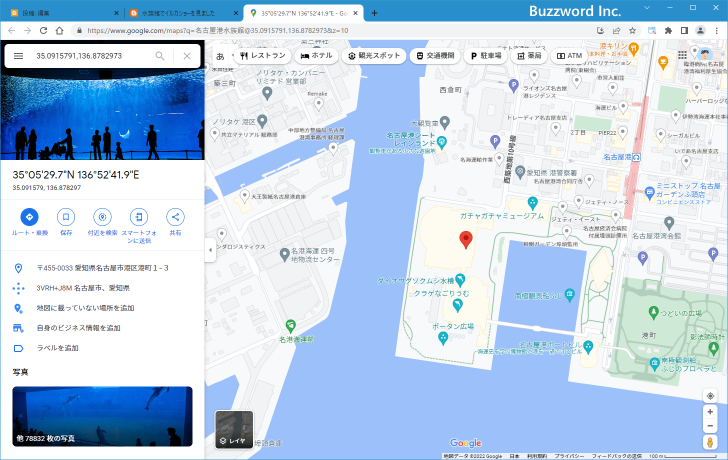Open the aquarium header photo

pos(102,114)
